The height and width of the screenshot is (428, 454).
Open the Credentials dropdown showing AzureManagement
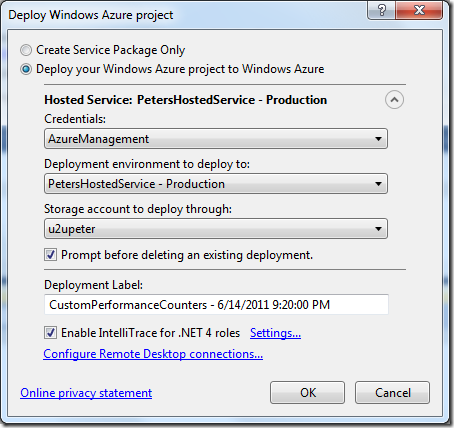coord(216,139)
